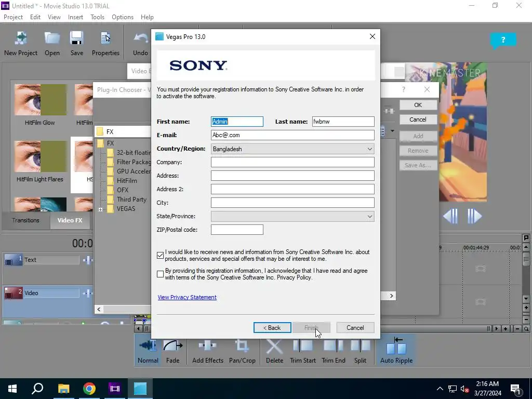Screen dimensions: 532x399
Task: Open the notification center icon
Action: 515,389
